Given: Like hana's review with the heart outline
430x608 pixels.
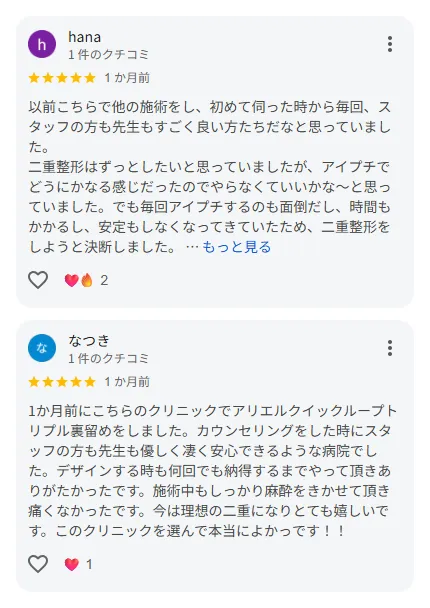Looking at the screenshot, I should point(38,280).
